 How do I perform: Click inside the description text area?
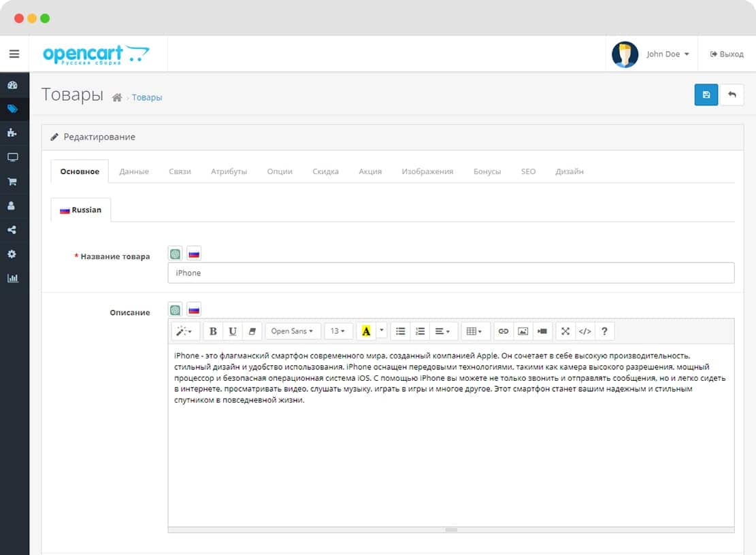(x=450, y=435)
